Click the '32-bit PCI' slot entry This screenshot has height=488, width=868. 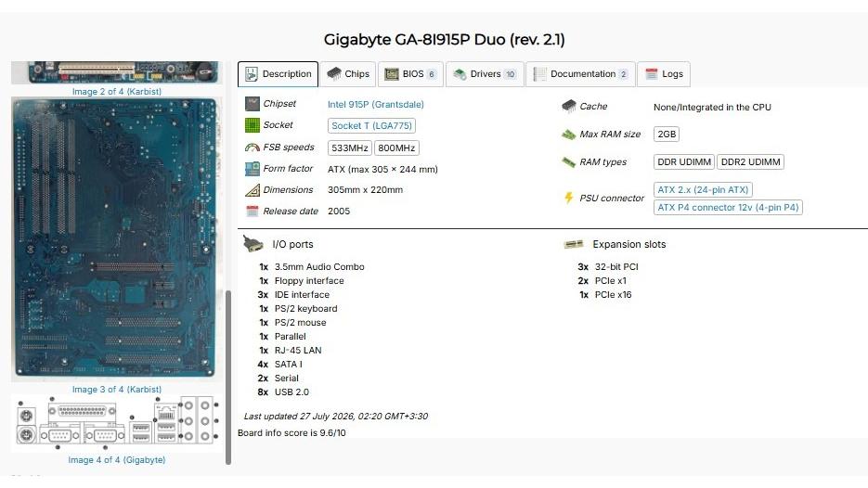616,266
